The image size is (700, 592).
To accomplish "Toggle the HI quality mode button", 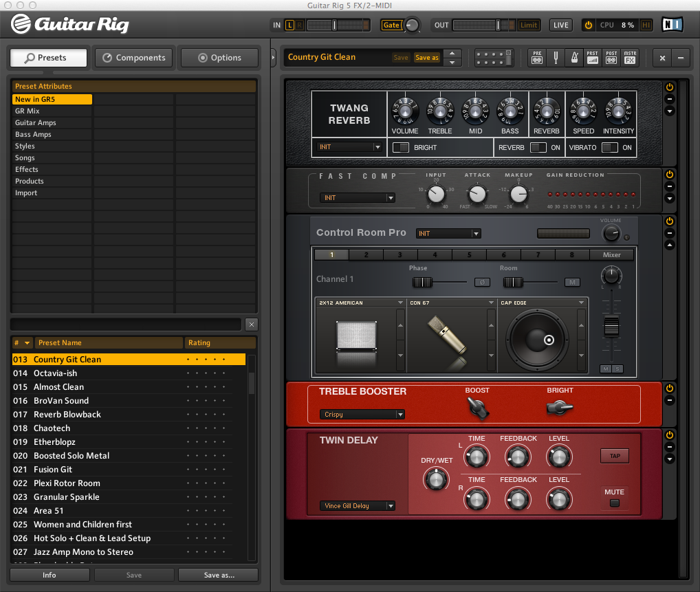I will tap(646, 25).
